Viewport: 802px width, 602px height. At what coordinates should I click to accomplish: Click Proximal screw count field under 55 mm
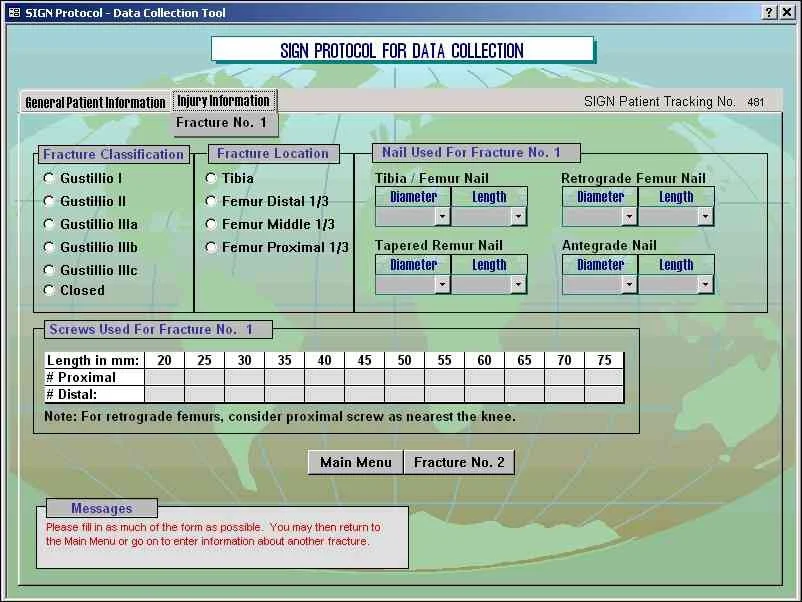[444, 377]
